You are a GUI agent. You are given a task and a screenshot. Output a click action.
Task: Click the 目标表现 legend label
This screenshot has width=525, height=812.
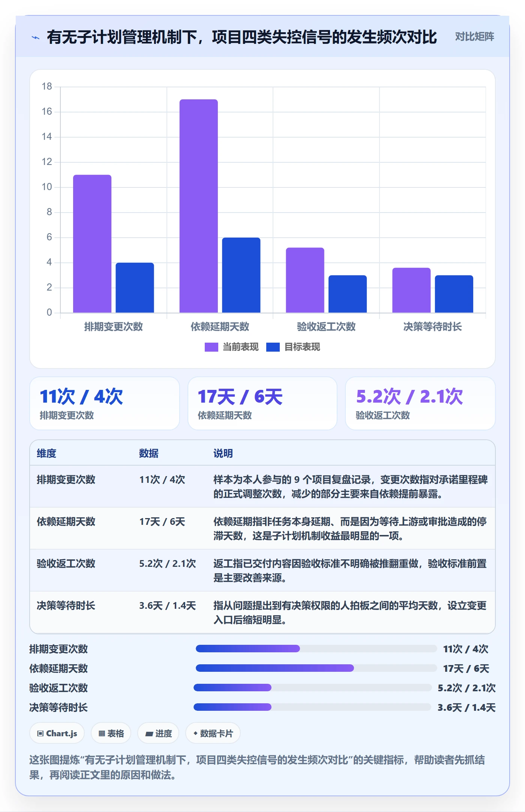pos(302,347)
